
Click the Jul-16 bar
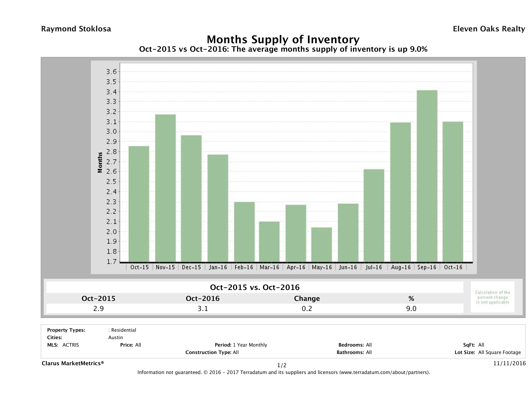[x=374, y=216]
